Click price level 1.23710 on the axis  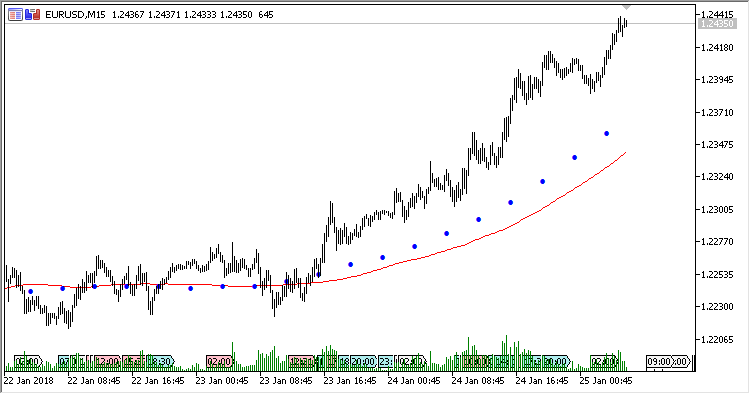pos(717,112)
